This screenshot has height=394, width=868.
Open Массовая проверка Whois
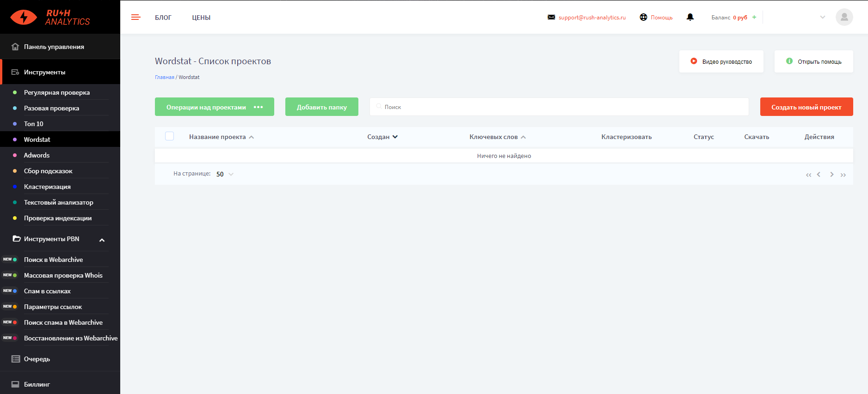coord(63,275)
